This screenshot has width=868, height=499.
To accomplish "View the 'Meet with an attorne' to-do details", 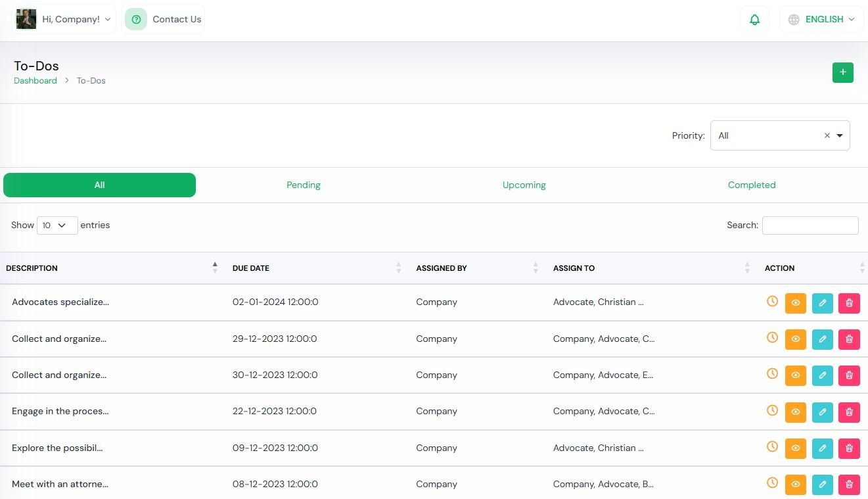I will 795,485.
